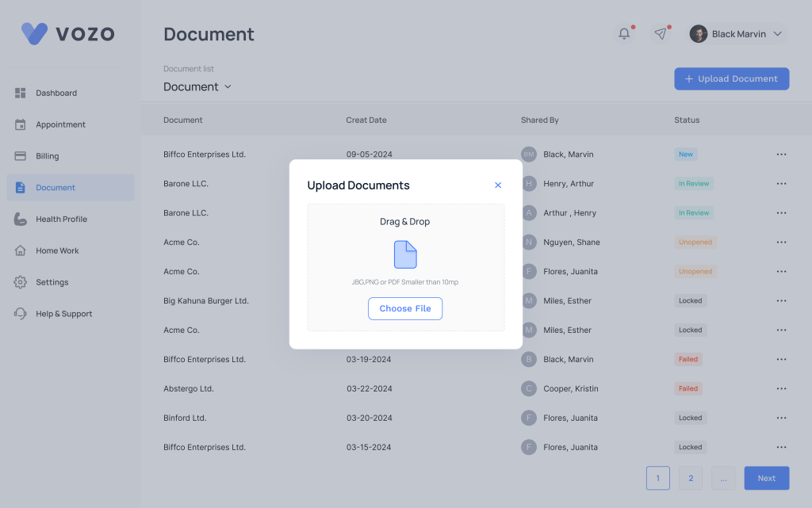Open Settings from the sidebar
This screenshot has height=508, width=812.
tap(52, 282)
